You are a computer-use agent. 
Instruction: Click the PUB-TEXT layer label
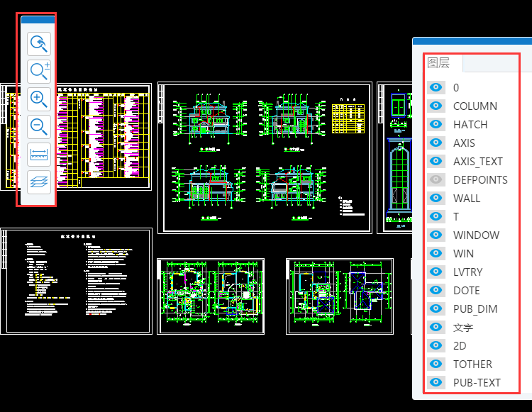tap(477, 383)
